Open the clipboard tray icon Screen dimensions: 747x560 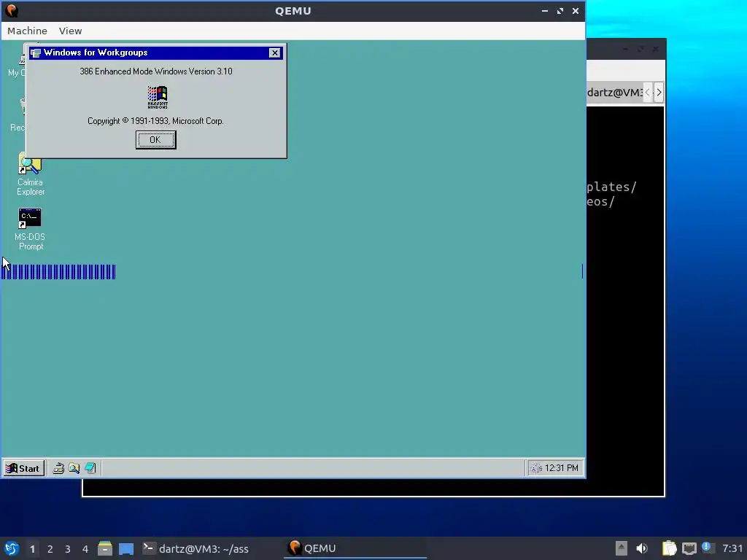(670, 548)
